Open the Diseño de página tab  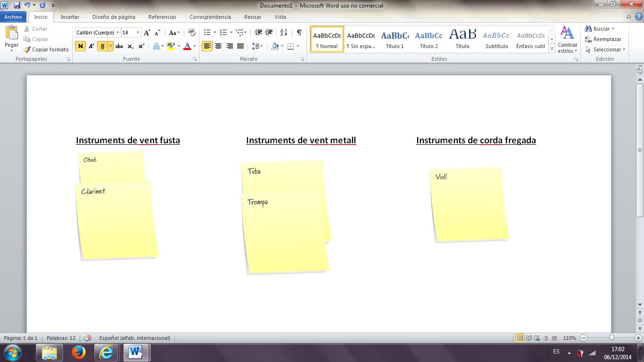point(114,17)
